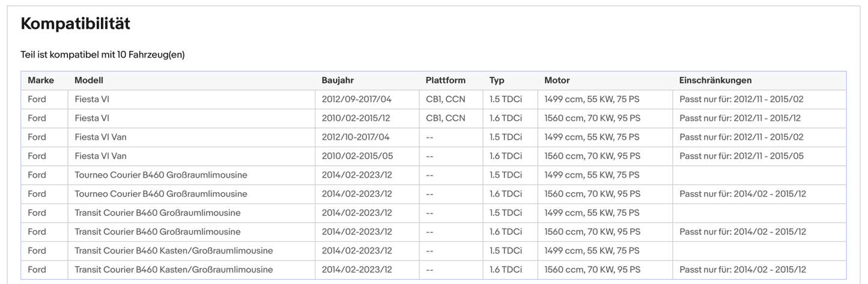
Task: Click the Einschränkungen column header
Action: coord(715,80)
